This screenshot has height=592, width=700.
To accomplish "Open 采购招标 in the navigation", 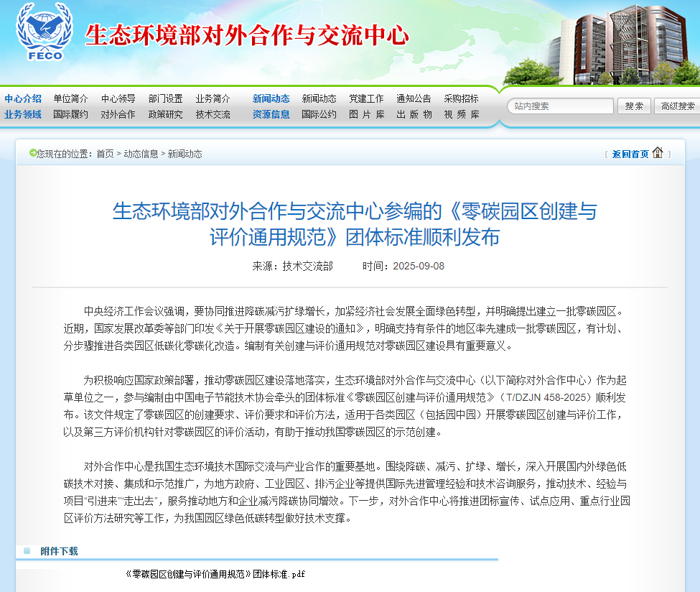I will [461, 98].
